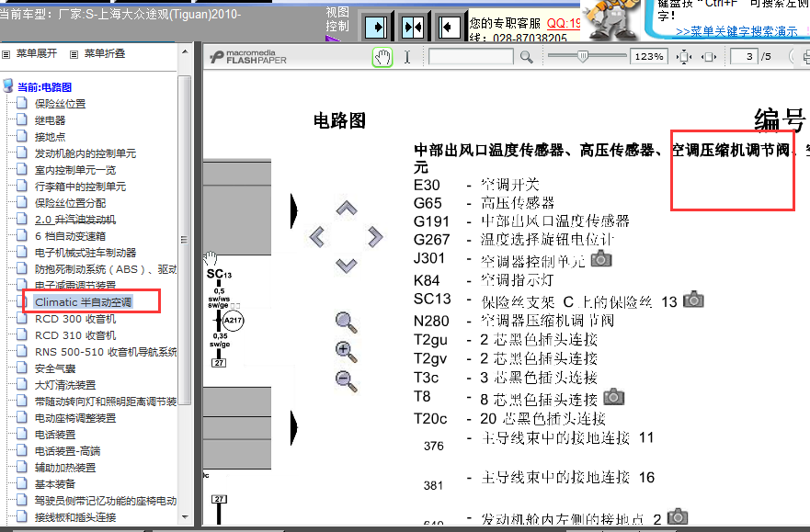Click the zoom-out magnifier with minus
Image resolution: width=810 pixels, height=532 pixels.
click(x=346, y=381)
